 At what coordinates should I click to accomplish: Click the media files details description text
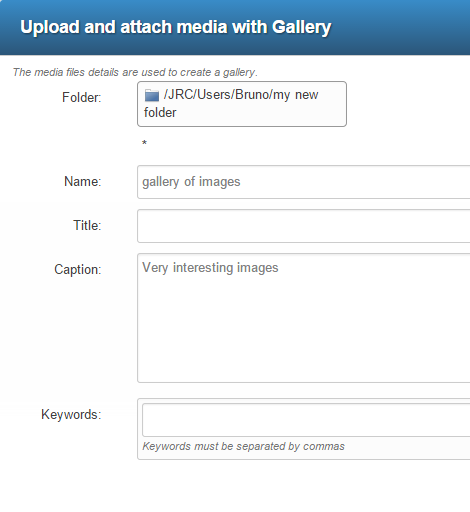point(135,72)
